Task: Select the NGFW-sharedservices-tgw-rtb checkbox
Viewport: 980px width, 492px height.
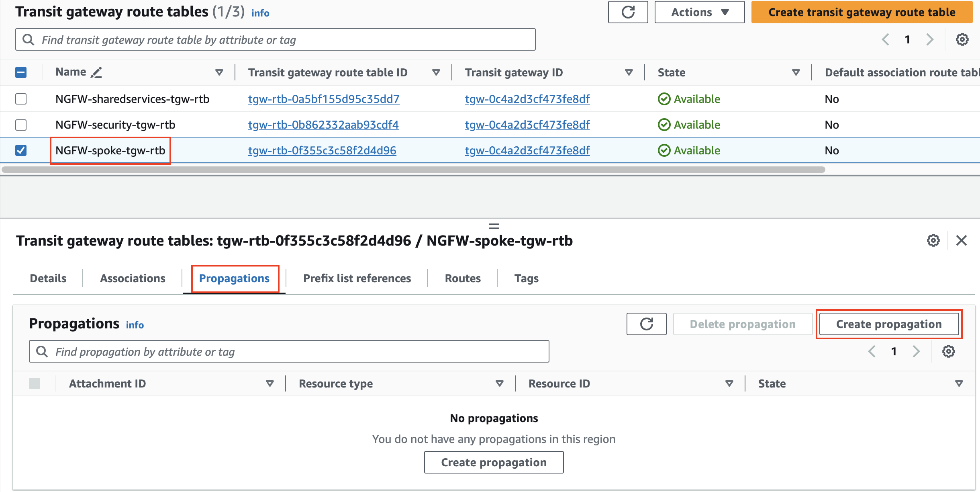Action: coord(21,99)
